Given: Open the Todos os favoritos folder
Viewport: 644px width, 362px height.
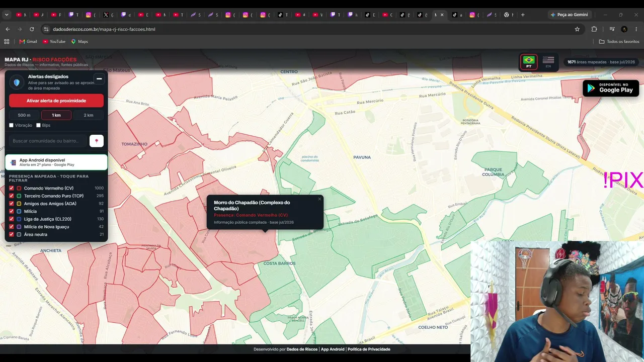Looking at the screenshot, I should coord(619,41).
